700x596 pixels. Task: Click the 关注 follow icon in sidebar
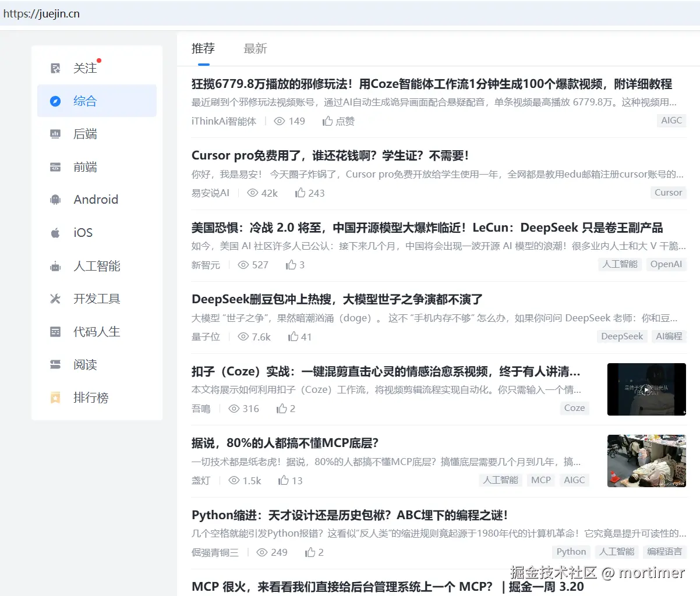55,68
